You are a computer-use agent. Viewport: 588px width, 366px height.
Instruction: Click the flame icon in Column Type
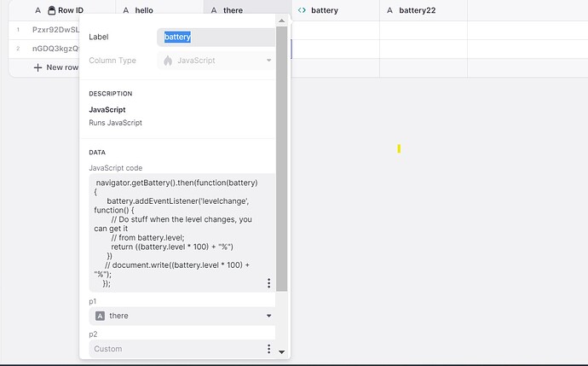(x=168, y=61)
